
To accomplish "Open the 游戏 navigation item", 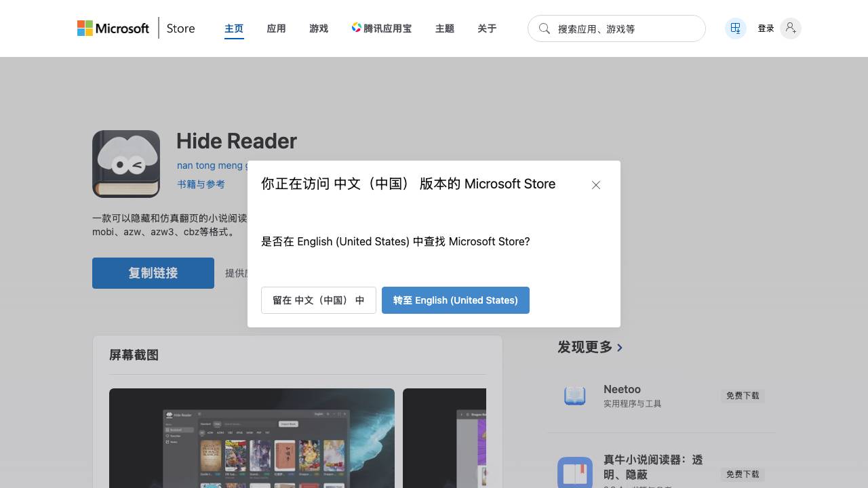I will pos(318,28).
